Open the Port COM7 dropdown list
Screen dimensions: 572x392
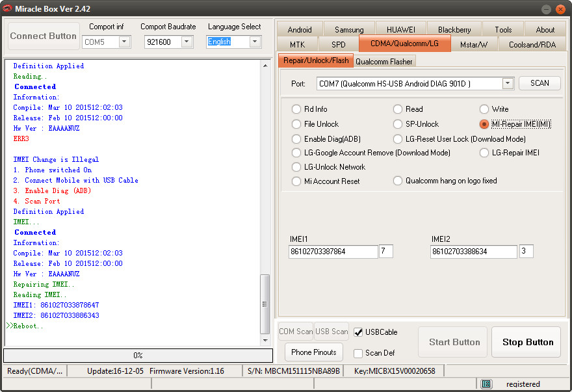[508, 84]
